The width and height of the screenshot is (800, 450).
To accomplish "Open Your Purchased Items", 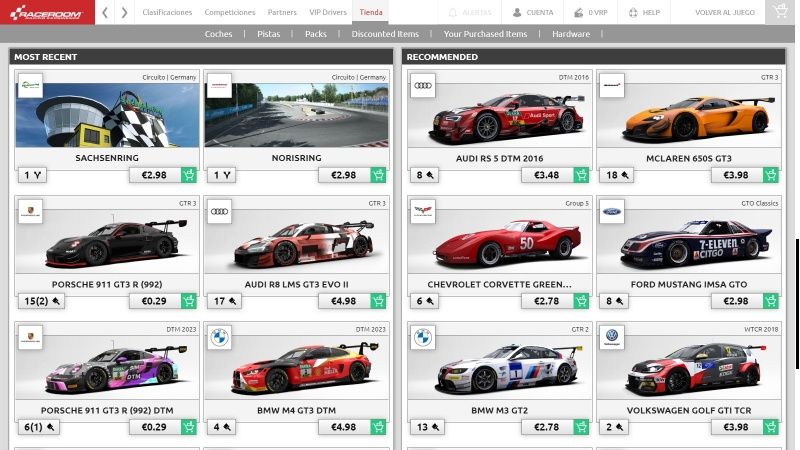I will pos(485,34).
